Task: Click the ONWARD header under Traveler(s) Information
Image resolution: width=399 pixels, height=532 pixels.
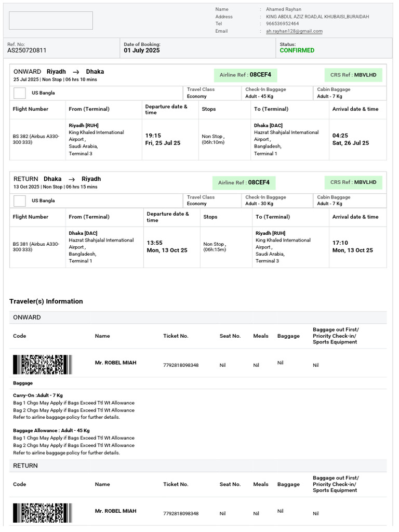Action: [x=27, y=317]
